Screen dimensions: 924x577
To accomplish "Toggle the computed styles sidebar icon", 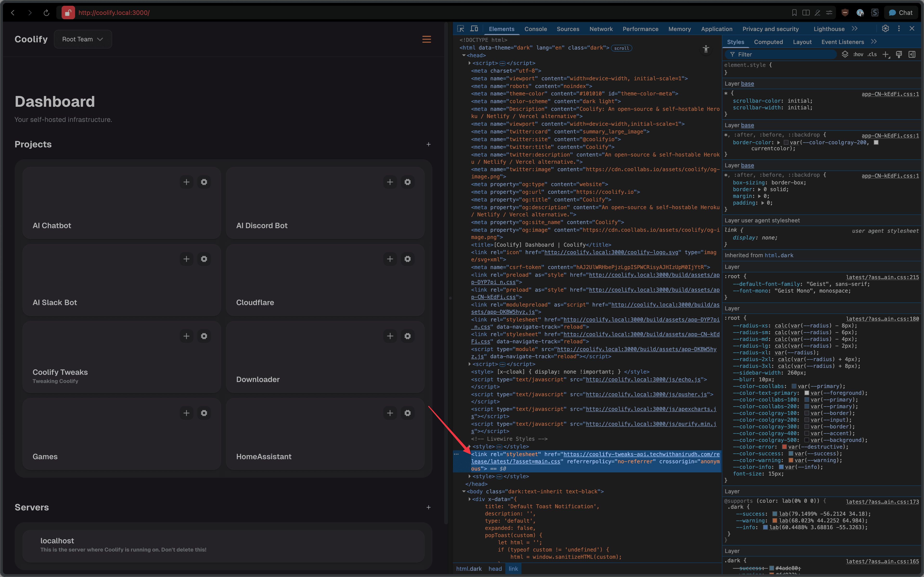I will tap(912, 55).
